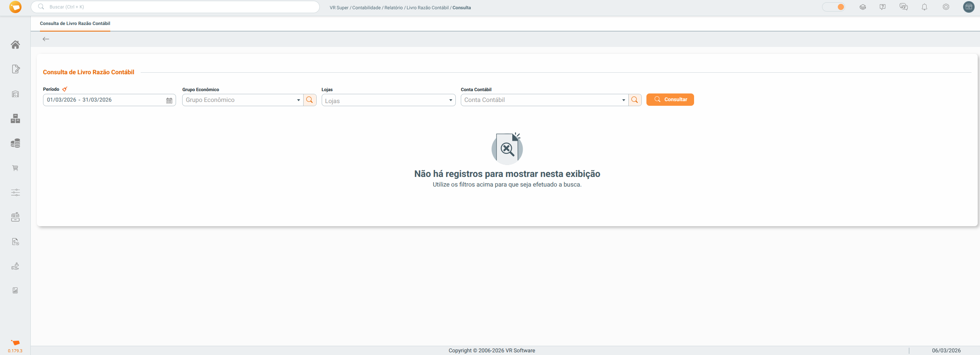Expand the Lojas dropdown
Viewport: 980px width, 355px height.
click(x=450, y=100)
